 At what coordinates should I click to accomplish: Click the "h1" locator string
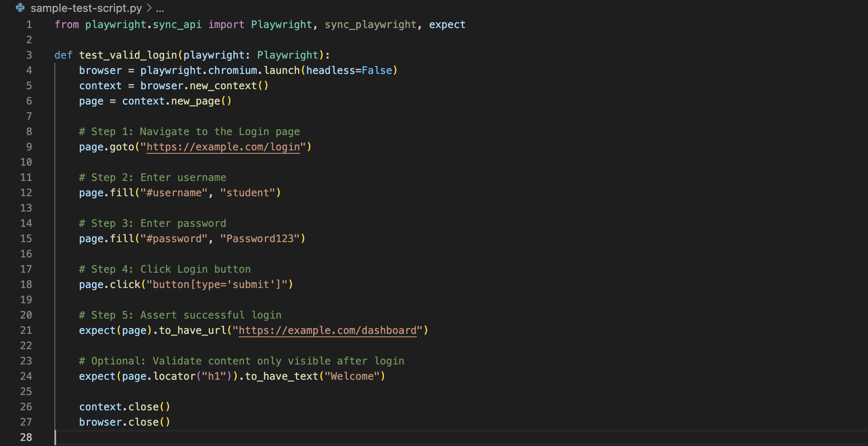coord(214,376)
